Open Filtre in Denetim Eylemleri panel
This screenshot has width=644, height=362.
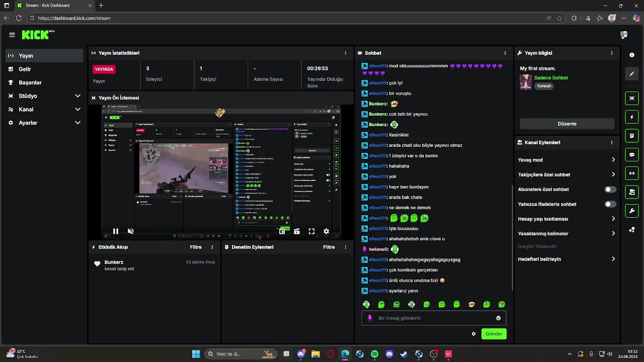(x=329, y=247)
